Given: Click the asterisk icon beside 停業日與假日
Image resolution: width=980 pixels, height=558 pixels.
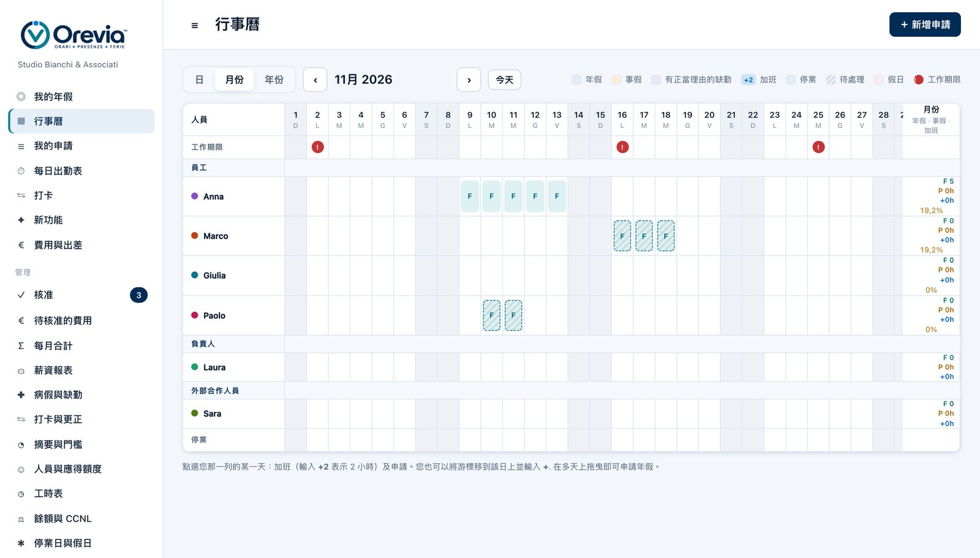Looking at the screenshot, I should tap(21, 543).
